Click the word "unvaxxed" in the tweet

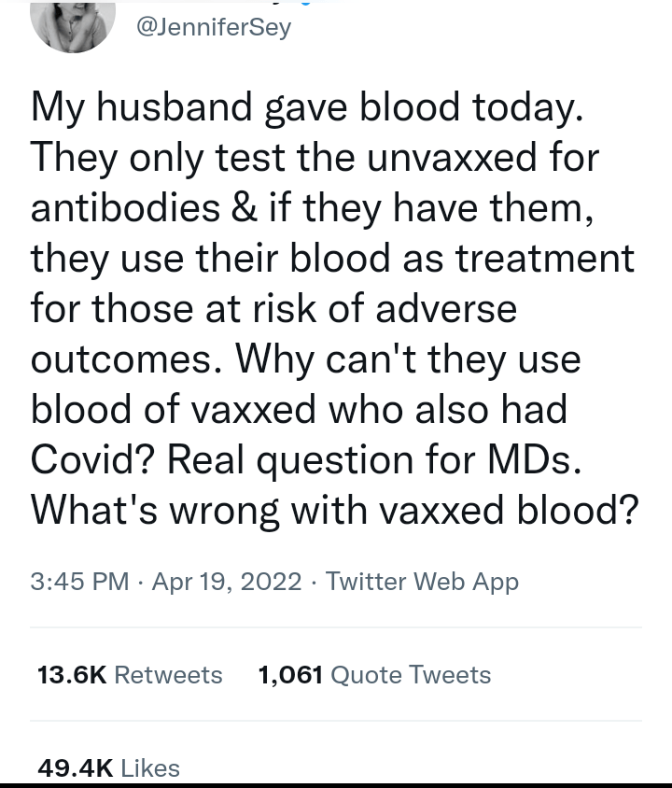[438, 155]
